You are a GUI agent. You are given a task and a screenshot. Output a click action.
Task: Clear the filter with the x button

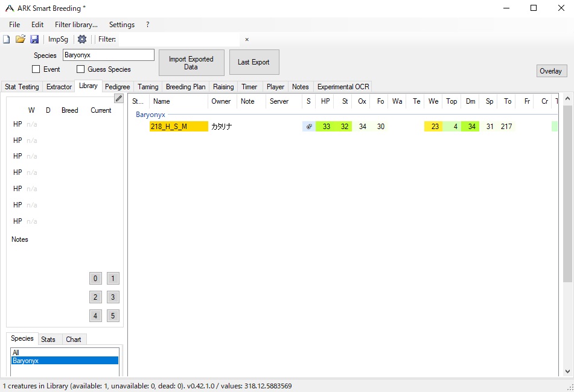[x=247, y=39]
